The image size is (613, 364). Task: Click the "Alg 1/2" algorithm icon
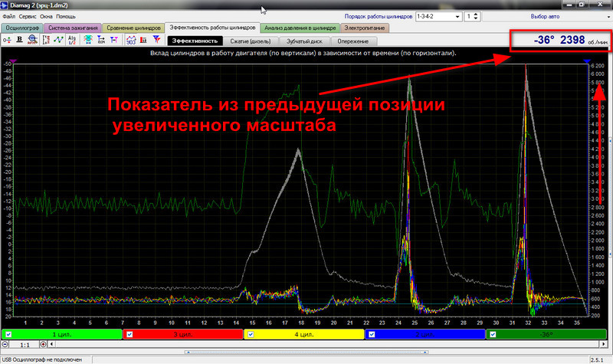pyautogui.click(x=72, y=40)
